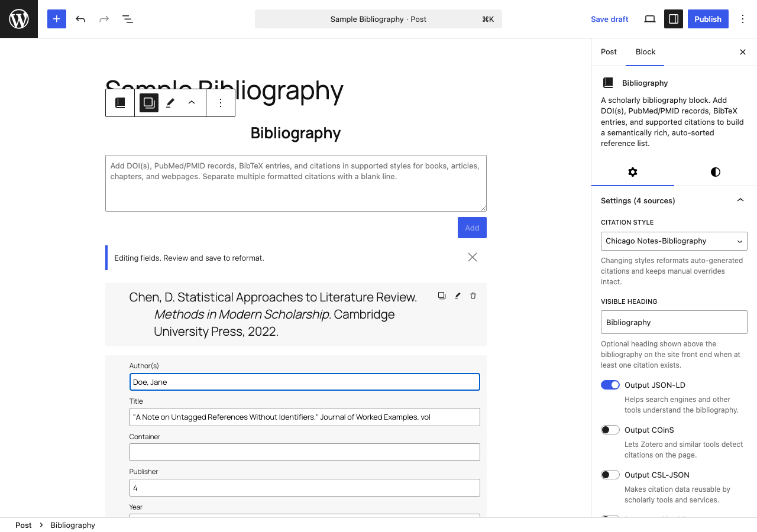The image size is (757, 532).
Task: Delete the Chen citation with trash icon
Action: point(473,296)
